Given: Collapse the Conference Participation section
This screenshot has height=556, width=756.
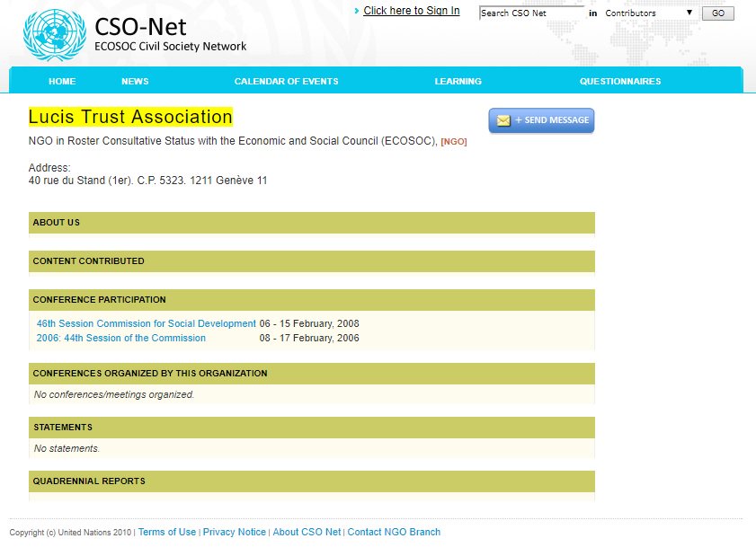Looking at the screenshot, I should [311, 300].
